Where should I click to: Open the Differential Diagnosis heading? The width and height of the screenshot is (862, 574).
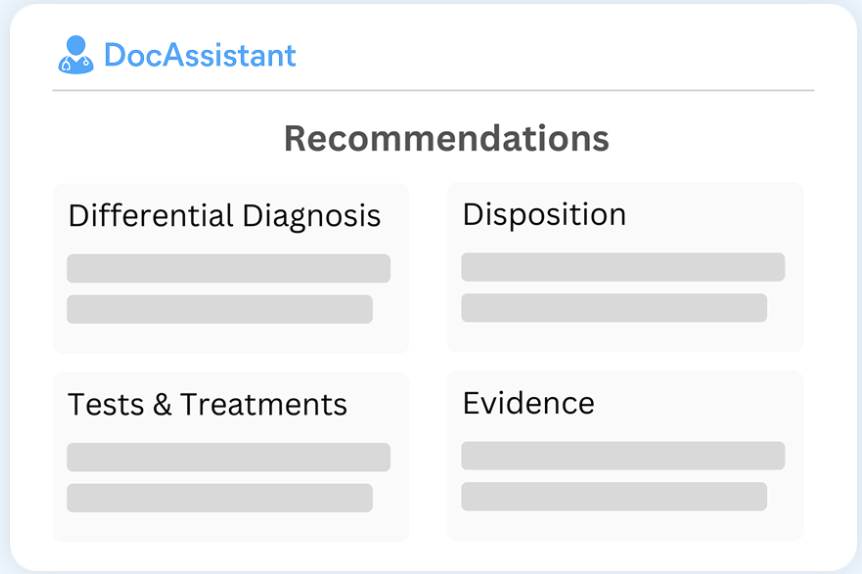tap(224, 215)
